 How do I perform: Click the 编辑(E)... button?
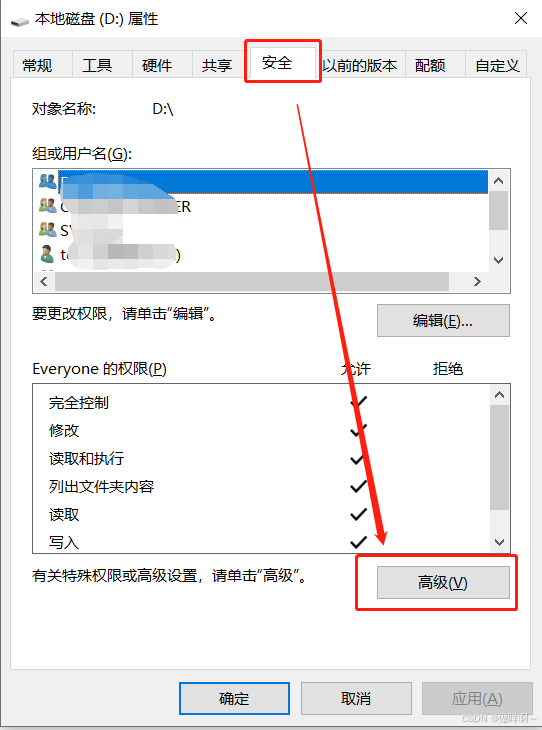443,321
